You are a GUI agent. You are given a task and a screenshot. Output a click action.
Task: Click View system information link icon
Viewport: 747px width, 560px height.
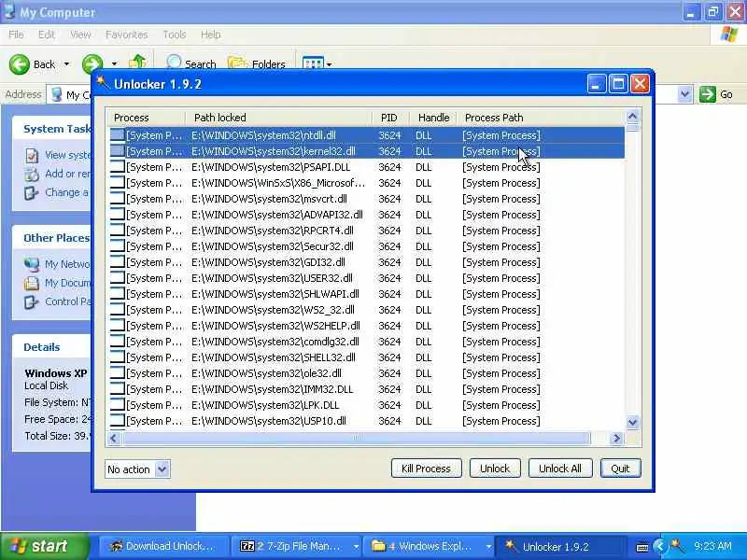pos(32,155)
